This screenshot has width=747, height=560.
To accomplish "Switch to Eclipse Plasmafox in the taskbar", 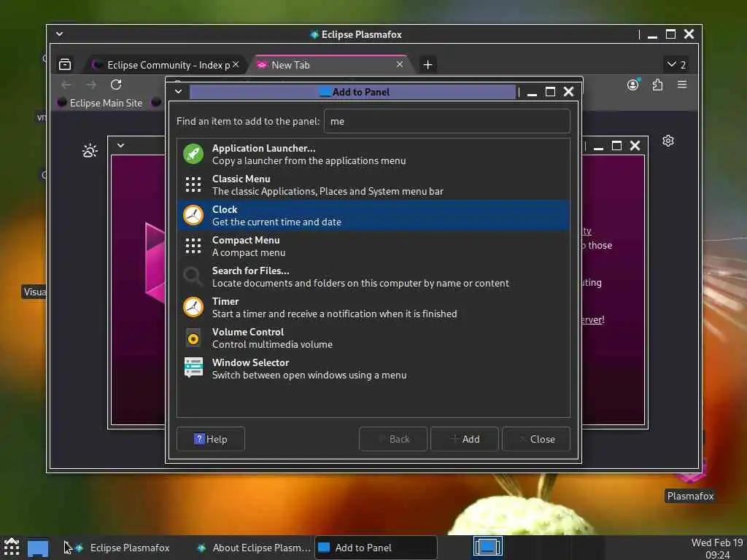I will point(122,548).
